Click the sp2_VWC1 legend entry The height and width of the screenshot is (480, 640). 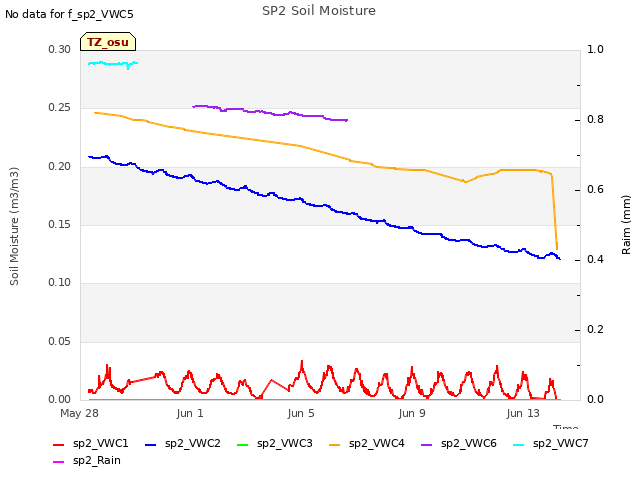click(91, 444)
